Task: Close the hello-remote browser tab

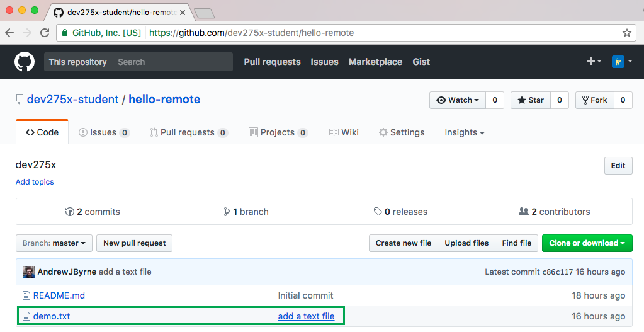Action: [x=183, y=13]
